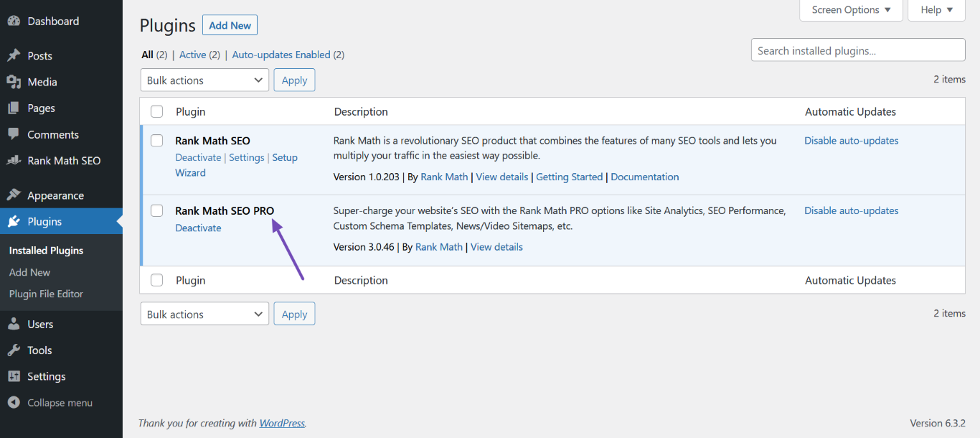Click the Automatic Updates header column label

(x=850, y=111)
